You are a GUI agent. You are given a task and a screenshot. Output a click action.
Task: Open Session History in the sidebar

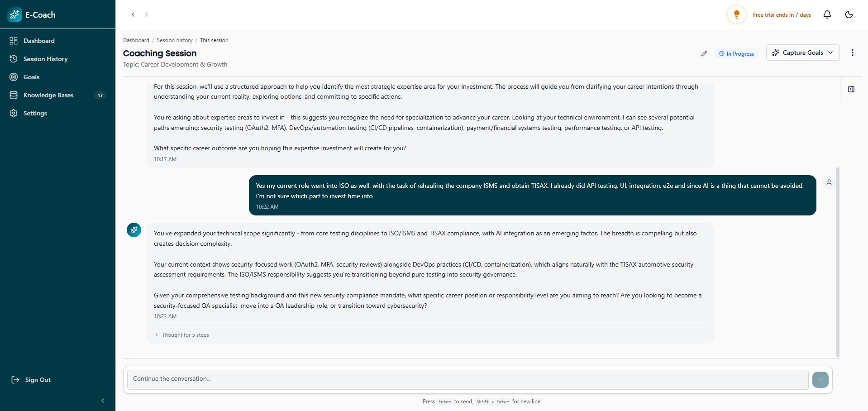[57, 59]
